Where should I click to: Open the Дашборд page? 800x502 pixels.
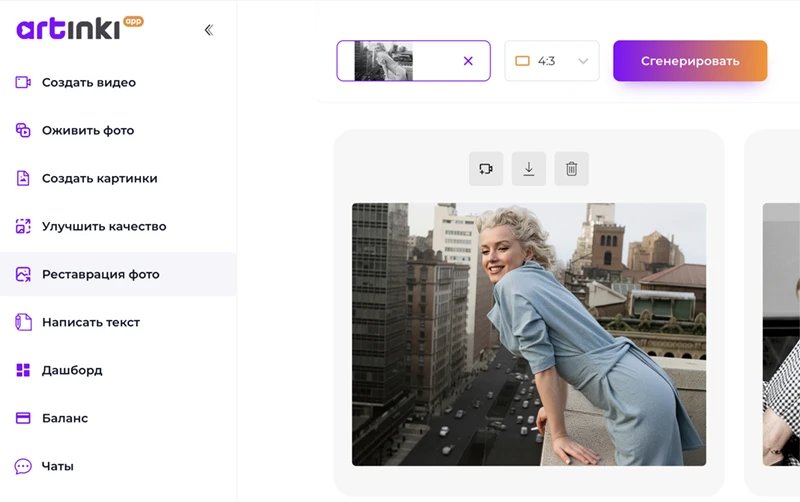(x=72, y=370)
